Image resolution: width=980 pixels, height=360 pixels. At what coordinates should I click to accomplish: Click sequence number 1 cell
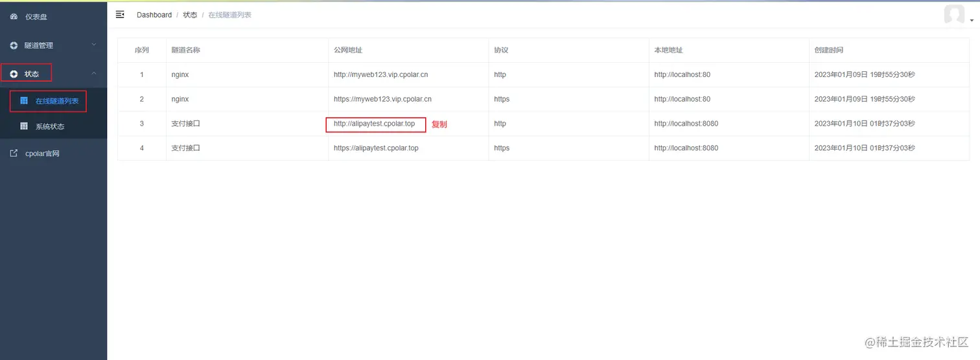pos(142,74)
